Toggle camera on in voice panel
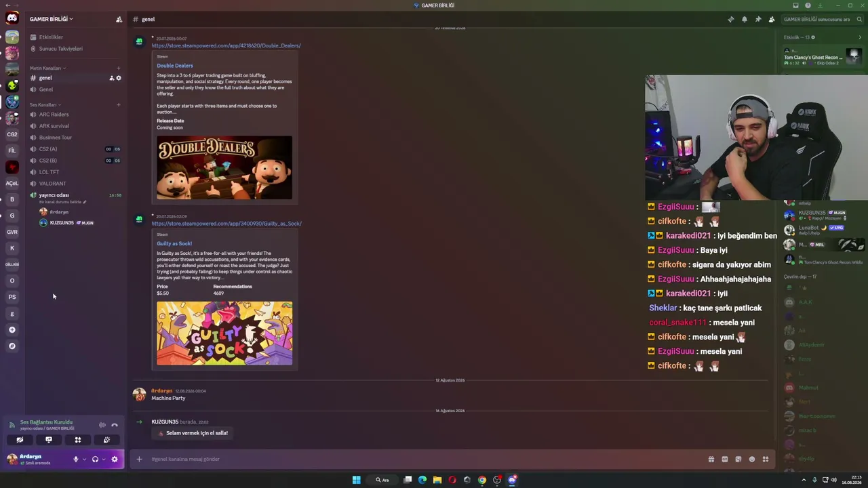 [x=20, y=440]
